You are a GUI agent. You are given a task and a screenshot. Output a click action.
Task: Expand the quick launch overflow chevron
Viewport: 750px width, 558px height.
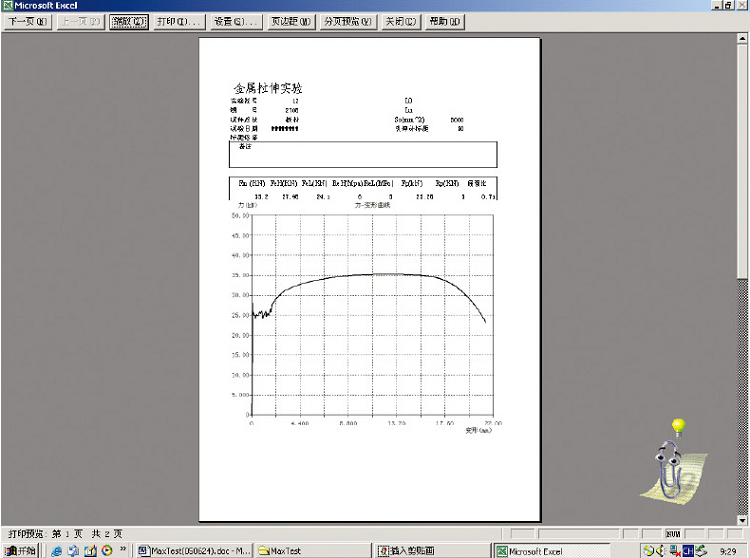pyautogui.click(x=123, y=549)
